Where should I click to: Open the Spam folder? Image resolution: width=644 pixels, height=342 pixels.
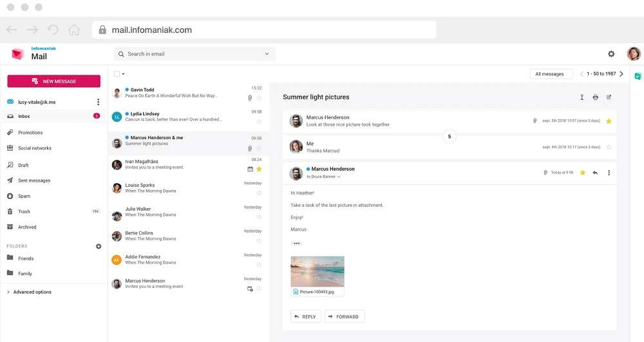coord(24,196)
